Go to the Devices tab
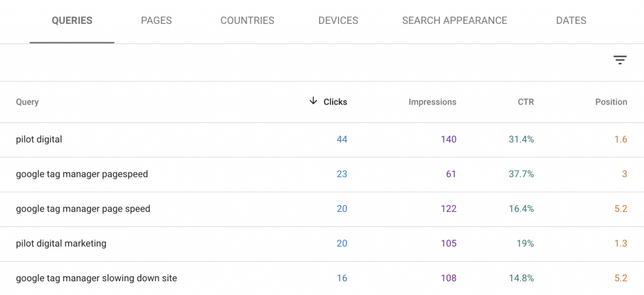 pos(338,21)
